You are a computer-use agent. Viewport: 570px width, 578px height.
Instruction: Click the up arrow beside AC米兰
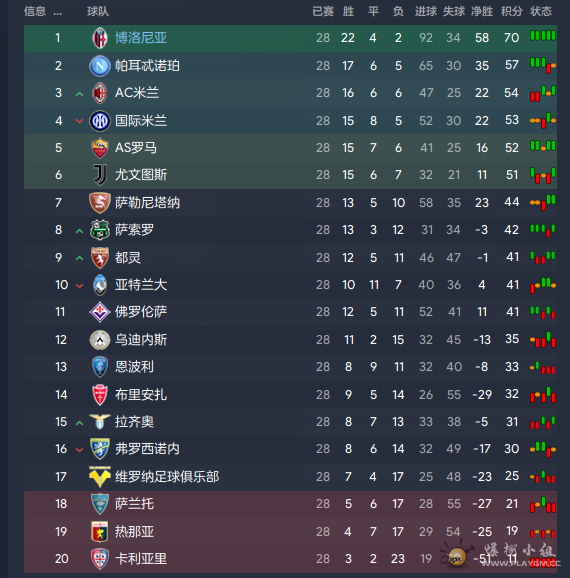(x=79, y=94)
